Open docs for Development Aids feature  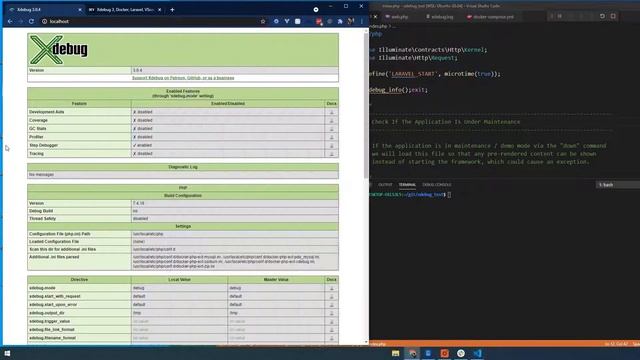tap(331, 112)
